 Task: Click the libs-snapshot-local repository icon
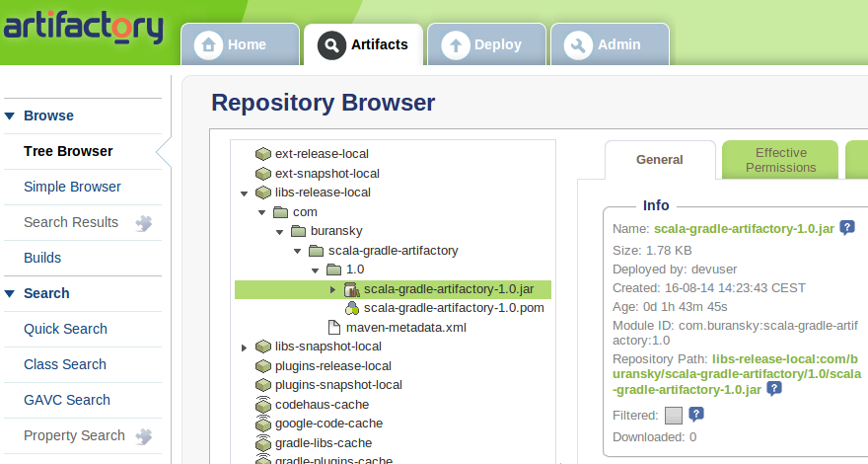(x=263, y=347)
